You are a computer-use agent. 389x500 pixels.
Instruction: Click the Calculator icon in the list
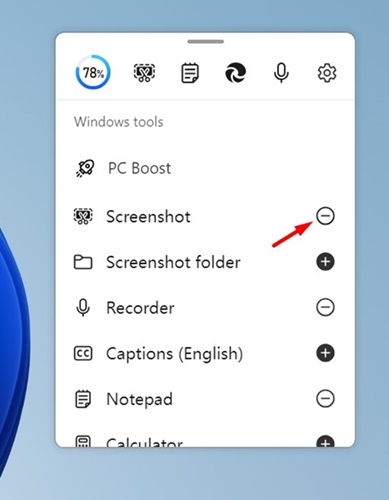click(x=83, y=442)
